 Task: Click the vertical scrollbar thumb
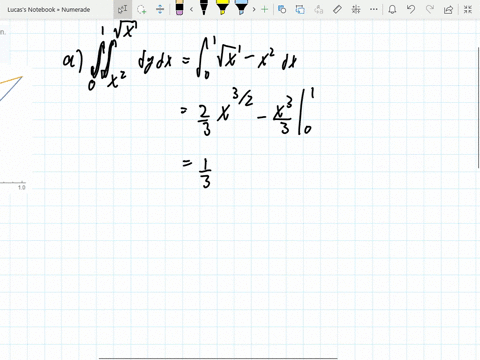click(x=479, y=108)
